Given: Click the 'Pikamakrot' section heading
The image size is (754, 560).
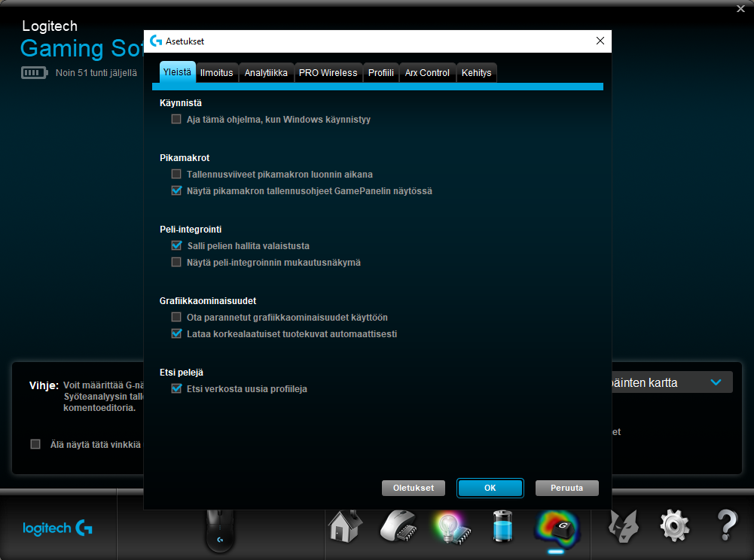Looking at the screenshot, I should click(x=185, y=157).
